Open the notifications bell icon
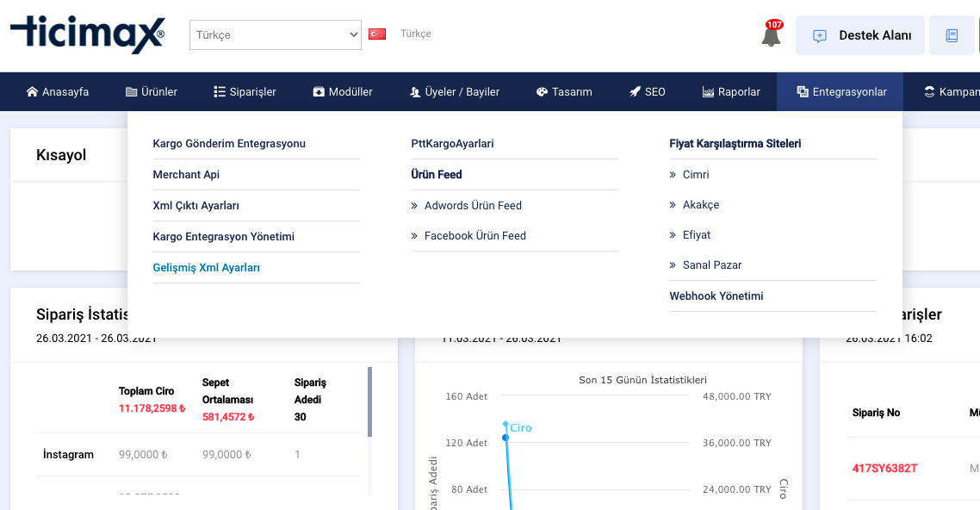Viewport: 980px width, 510px height. pyautogui.click(x=772, y=35)
